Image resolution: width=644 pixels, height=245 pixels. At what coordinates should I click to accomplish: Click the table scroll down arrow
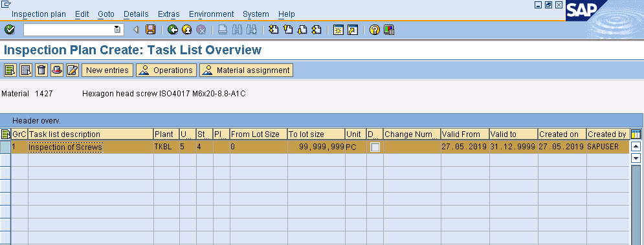point(636,158)
